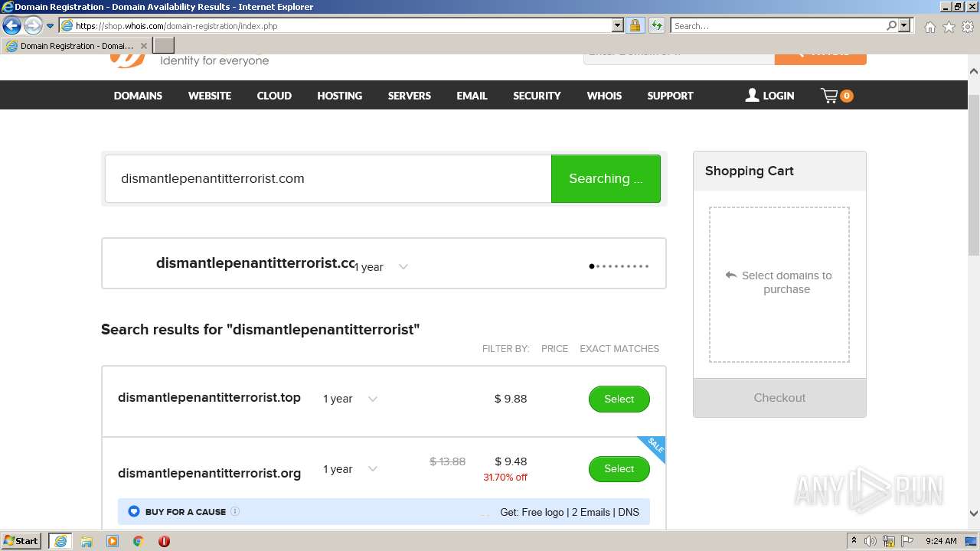This screenshot has height=551, width=980.
Task: Click the dismantlepenantitterrorist.top domain name
Action: pos(209,398)
